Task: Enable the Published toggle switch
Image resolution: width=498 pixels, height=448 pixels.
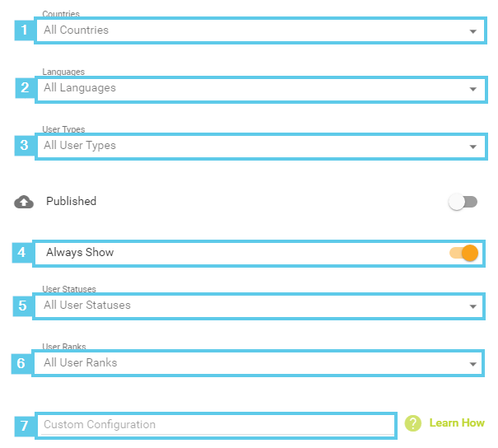Action: click(463, 202)
